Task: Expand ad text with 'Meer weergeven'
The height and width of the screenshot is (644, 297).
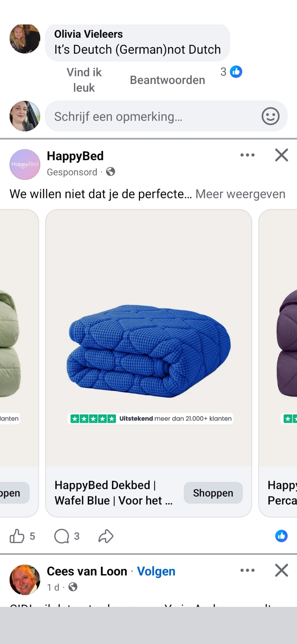Action: click(x=240, y=194)
